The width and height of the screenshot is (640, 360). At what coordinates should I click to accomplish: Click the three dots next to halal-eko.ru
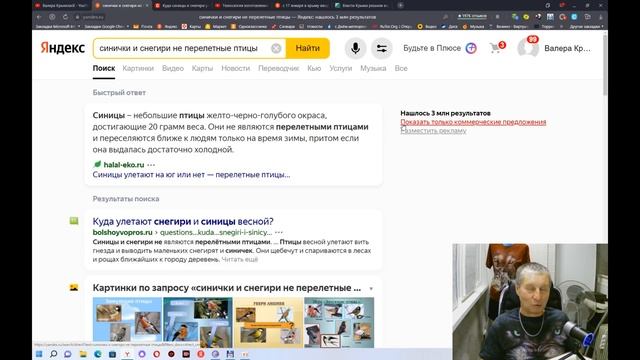tap(151, 165)
